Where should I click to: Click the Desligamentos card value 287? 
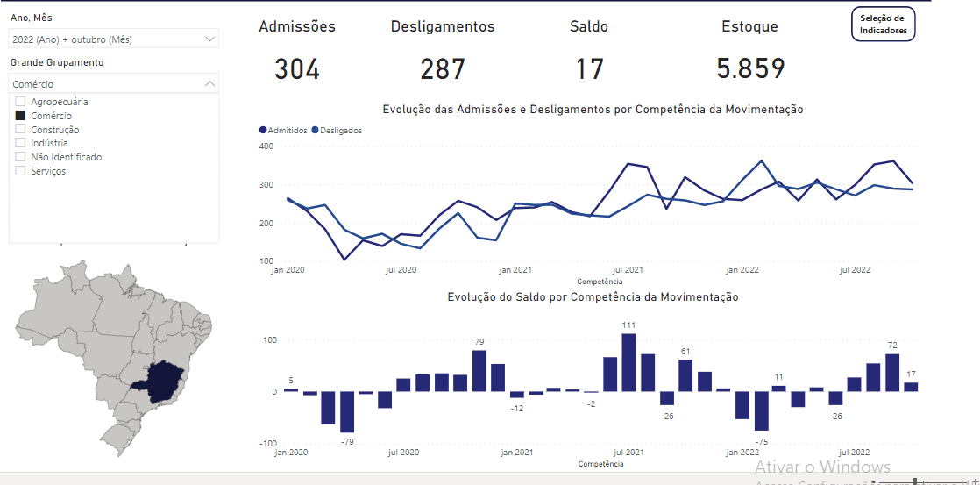pyautogui.click(x=443, y=68)
